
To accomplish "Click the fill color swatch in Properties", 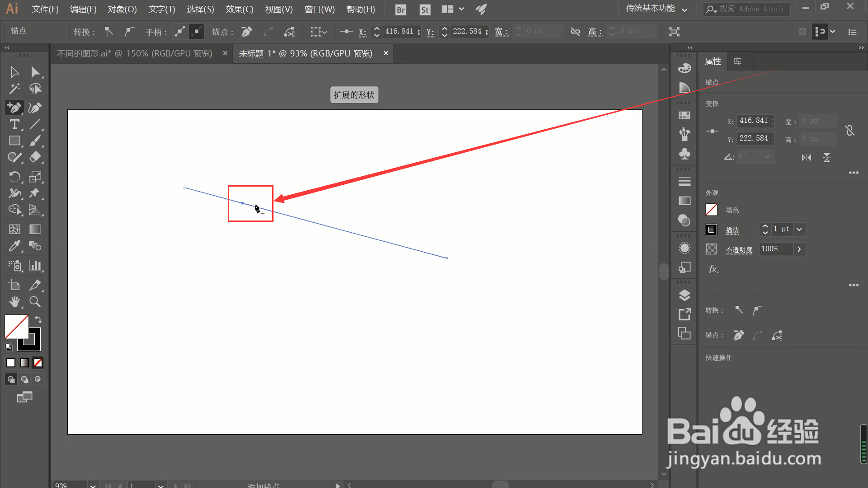I will 711,210.
